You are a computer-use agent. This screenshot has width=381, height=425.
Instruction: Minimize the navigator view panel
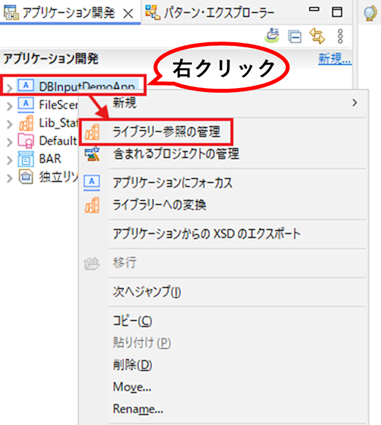click(314, 10)
